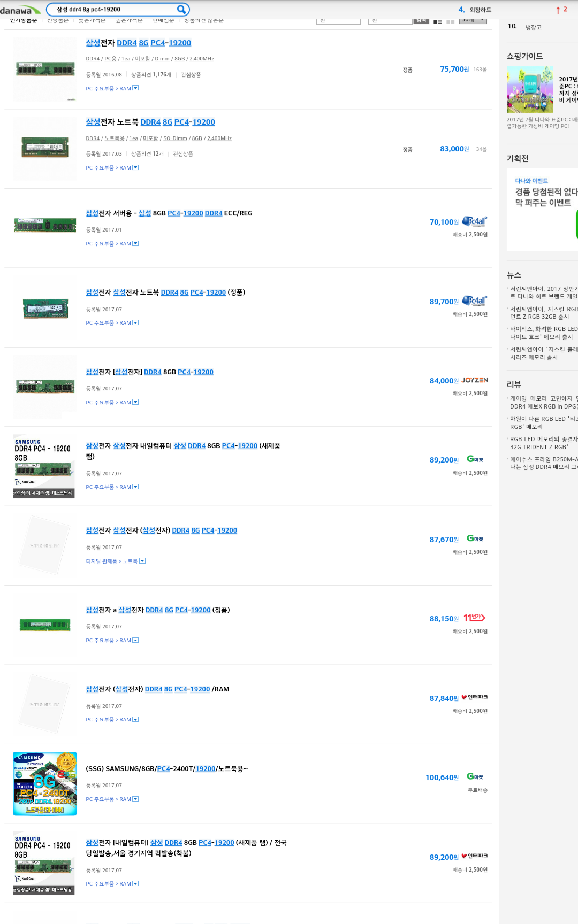Switch to list view layout icon
The width and height of the screenshot is (578, 924).
[x=437, y=21]
